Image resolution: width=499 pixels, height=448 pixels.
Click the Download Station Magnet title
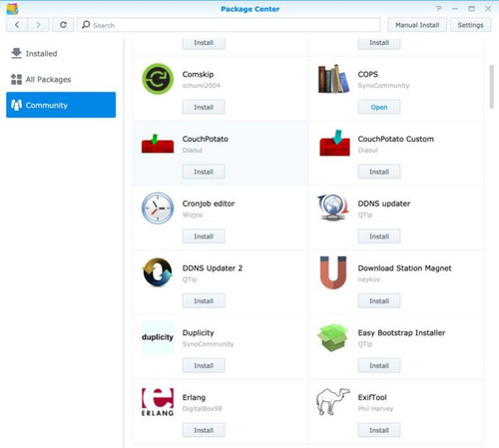click(404, 268)
